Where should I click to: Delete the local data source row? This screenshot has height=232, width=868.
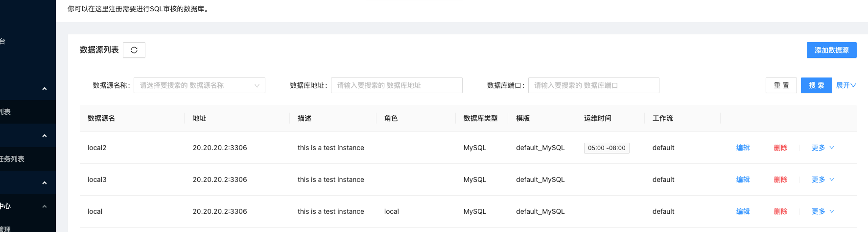click(780, 211)
